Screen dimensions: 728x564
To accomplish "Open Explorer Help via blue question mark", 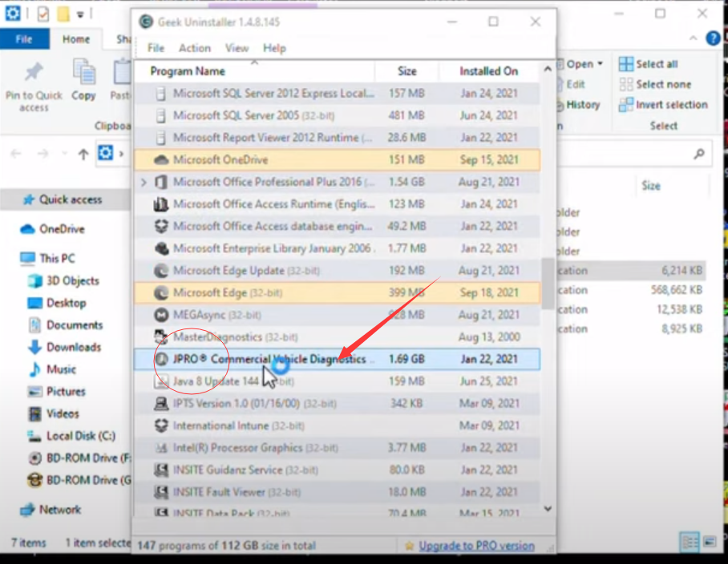I will tap(713, 38).
